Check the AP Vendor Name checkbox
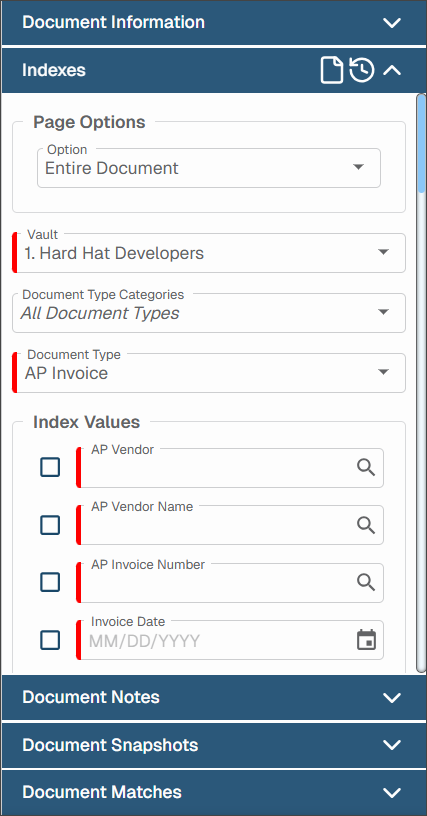Screen dimensions: 427x816 (x=50, y=525)
